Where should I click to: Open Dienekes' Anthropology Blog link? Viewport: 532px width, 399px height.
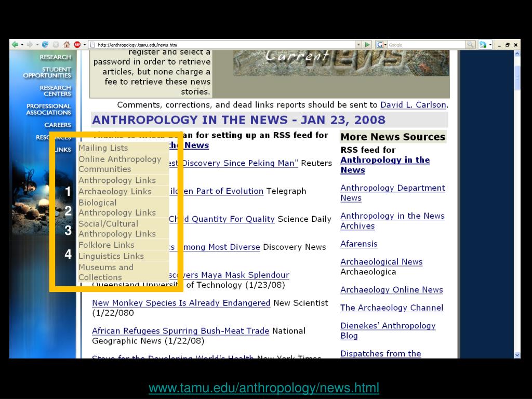(x=388, y=330)
